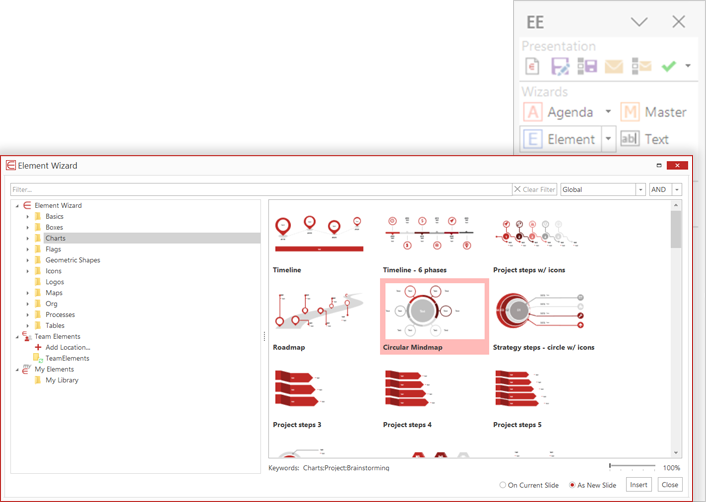Click the green checkmark icon

click(x=668, y=67)
